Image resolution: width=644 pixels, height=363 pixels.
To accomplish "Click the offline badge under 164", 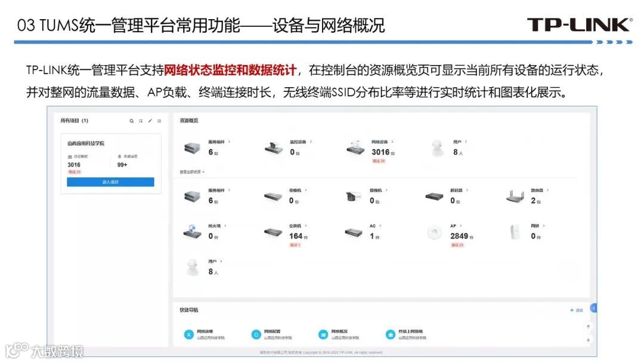I will (x=295, y=245).
